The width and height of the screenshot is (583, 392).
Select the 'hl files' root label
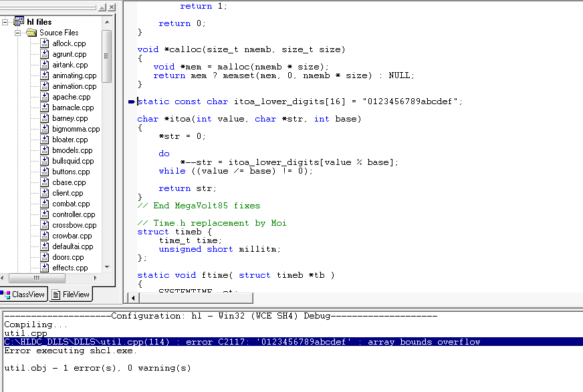click(39, 22)
